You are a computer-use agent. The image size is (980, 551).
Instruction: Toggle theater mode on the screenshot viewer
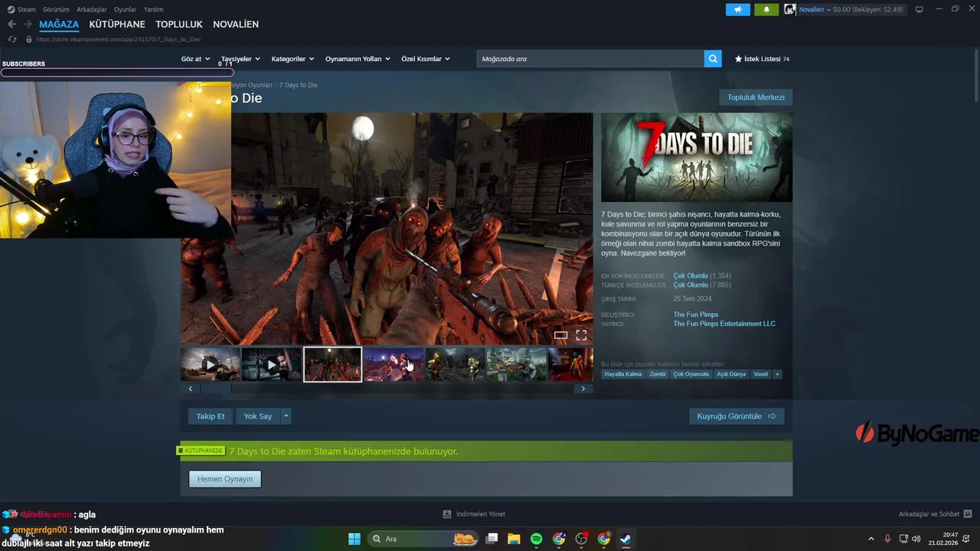tap(560, 335)
